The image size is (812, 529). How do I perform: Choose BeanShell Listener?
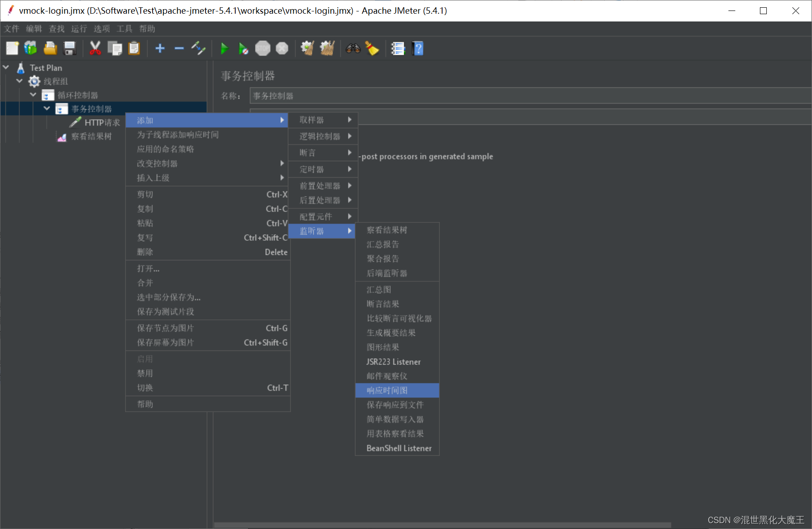(x=397, y=448)
